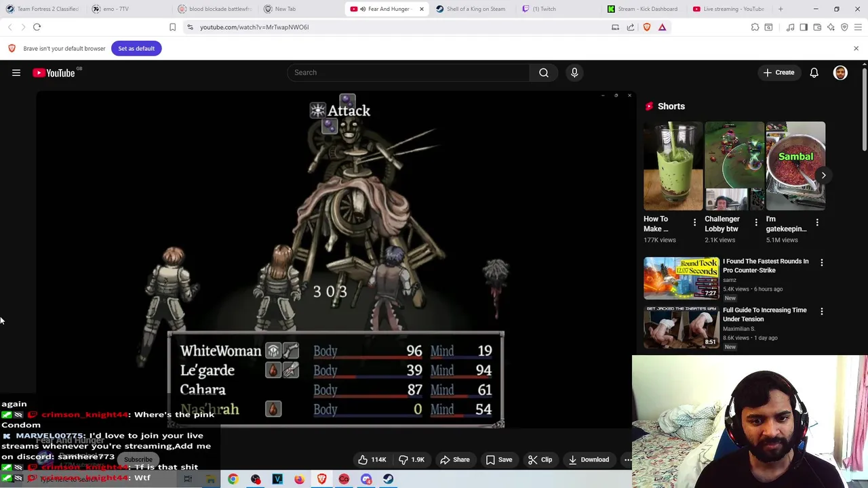
Task: Start voice search with the microphone
Action: click(574, 73)
